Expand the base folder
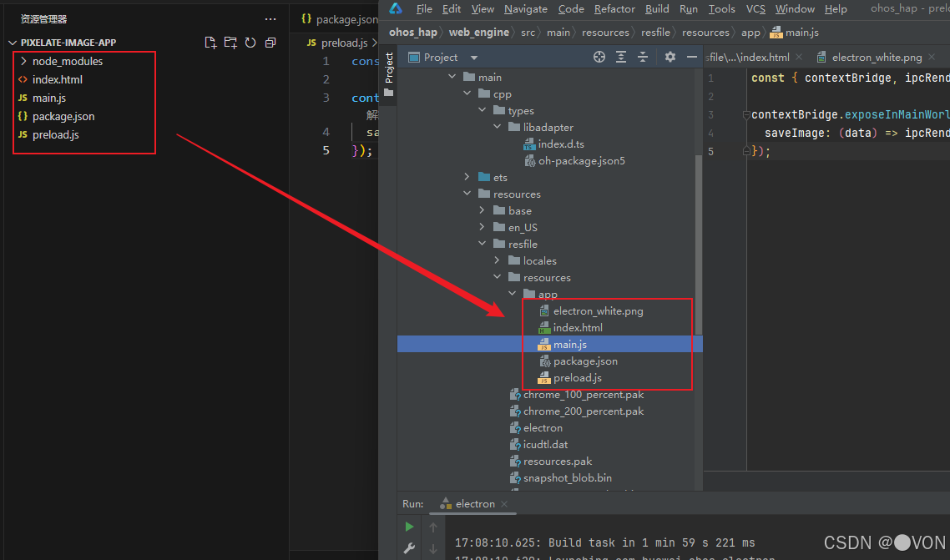This screenshot has height=560, width=950. click(483, 210)
